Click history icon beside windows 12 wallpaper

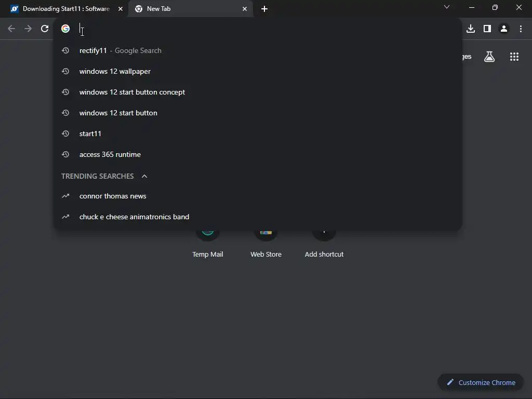pos(65,71)
